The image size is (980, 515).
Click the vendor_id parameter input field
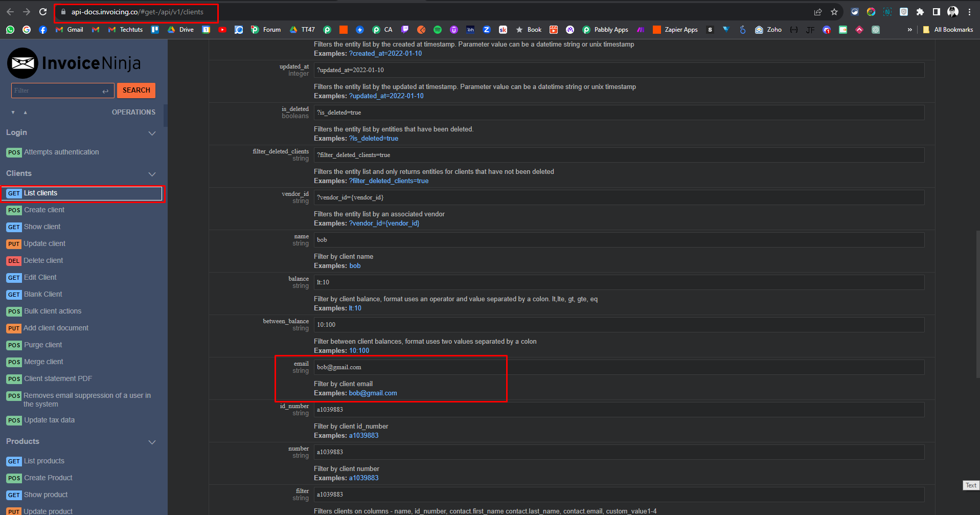(619, 197)
